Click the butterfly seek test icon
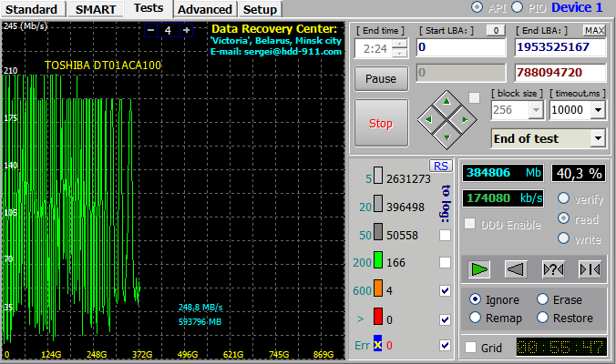Viewport: 616px width, 364px height. click(590, 269)
